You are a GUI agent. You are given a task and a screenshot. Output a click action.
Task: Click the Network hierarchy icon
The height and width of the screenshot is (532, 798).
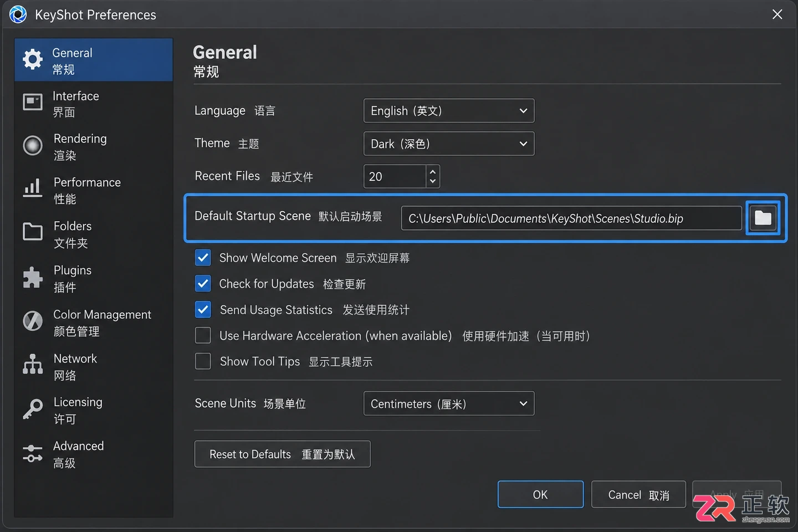(x=33, y=364)
